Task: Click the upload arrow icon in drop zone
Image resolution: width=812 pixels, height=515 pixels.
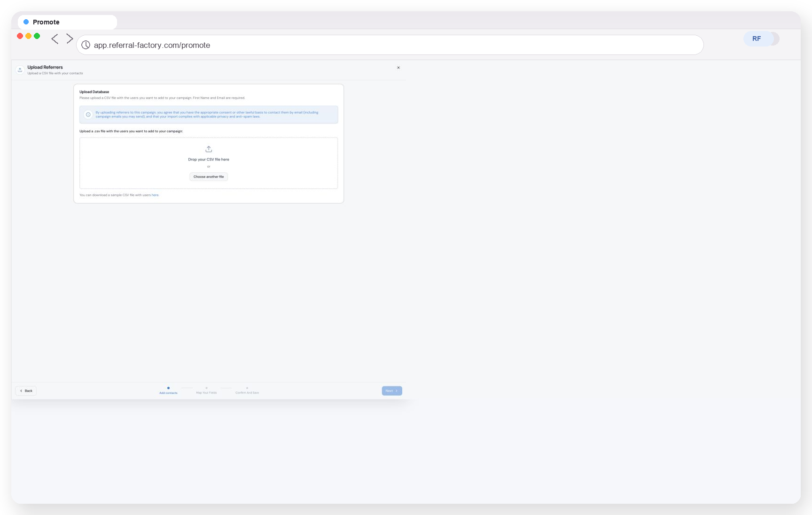Action: (x=209, y=149)
